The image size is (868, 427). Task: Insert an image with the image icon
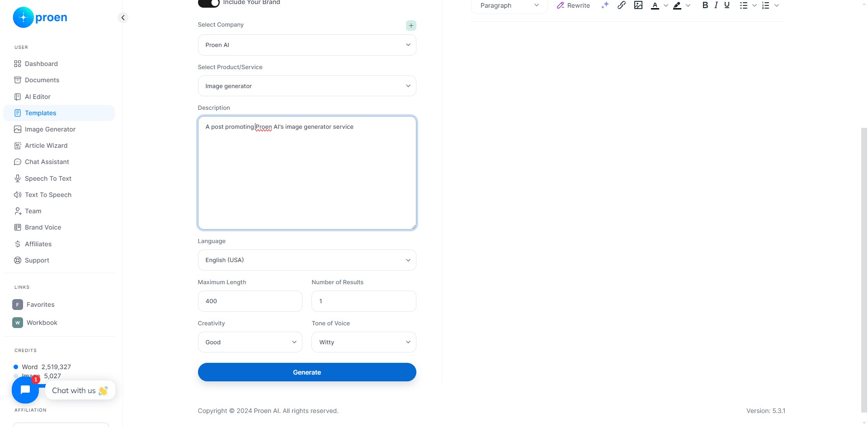pyautogui.click(x=638, y=5)
